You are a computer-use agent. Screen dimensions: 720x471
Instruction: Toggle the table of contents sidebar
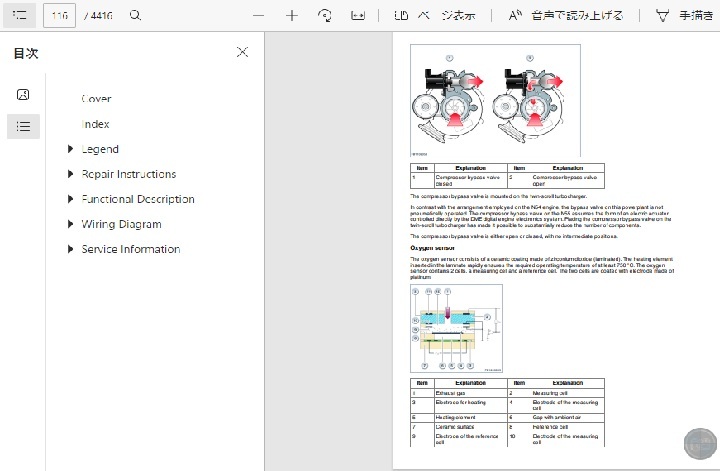[x=19, y=16]
